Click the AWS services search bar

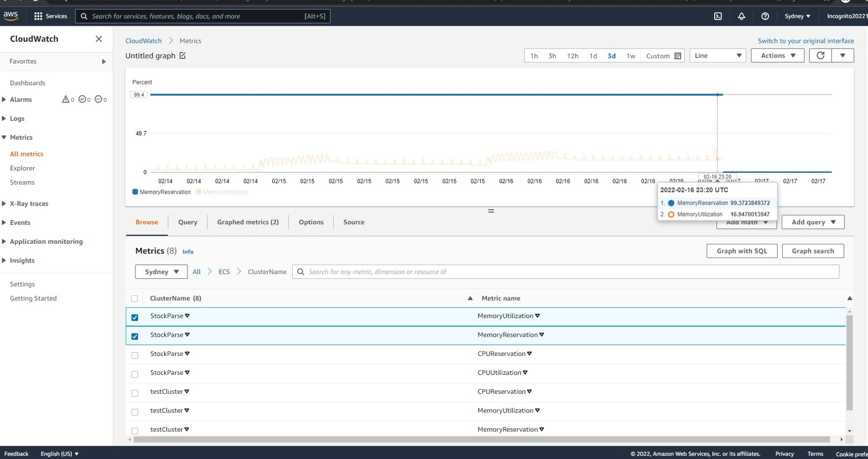pos(203,16)
